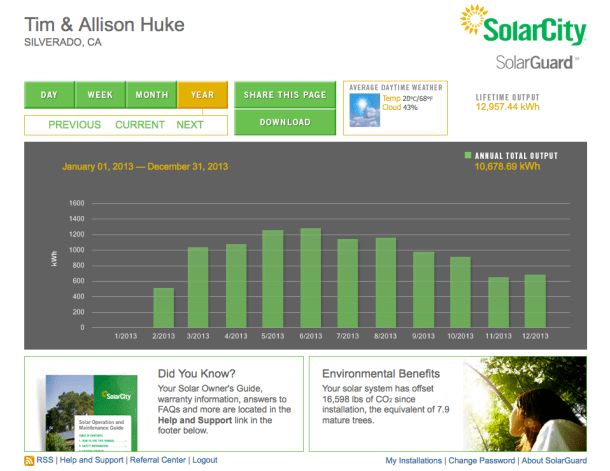This screenshot has width=610, height=471.
Task: Go to the PREVIOUS year
Action: coord(74,125)
